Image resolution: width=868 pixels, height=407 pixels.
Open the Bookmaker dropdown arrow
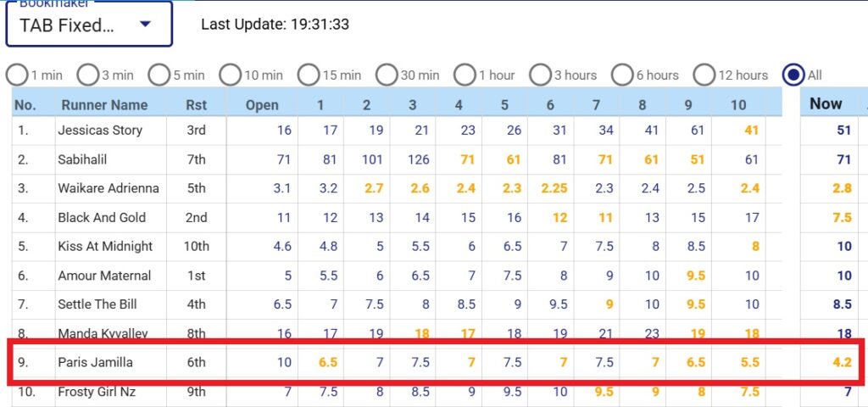tap(145, 25)
